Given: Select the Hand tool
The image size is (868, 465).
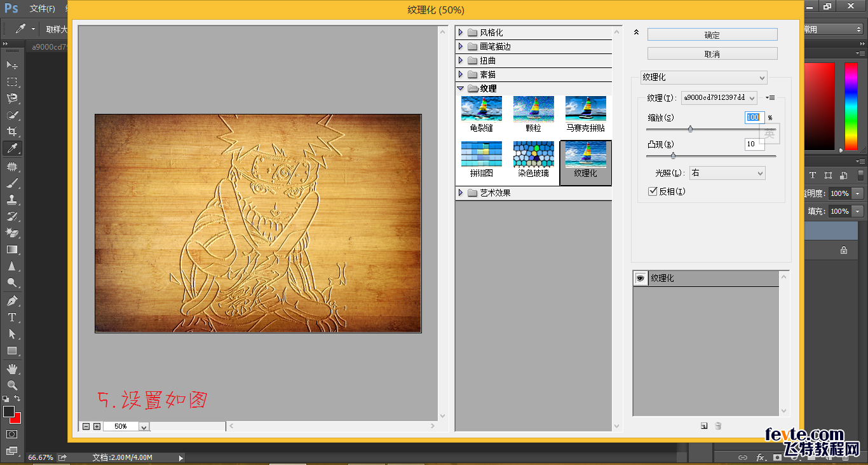Looking at the screenshot, I should point(11,369).
